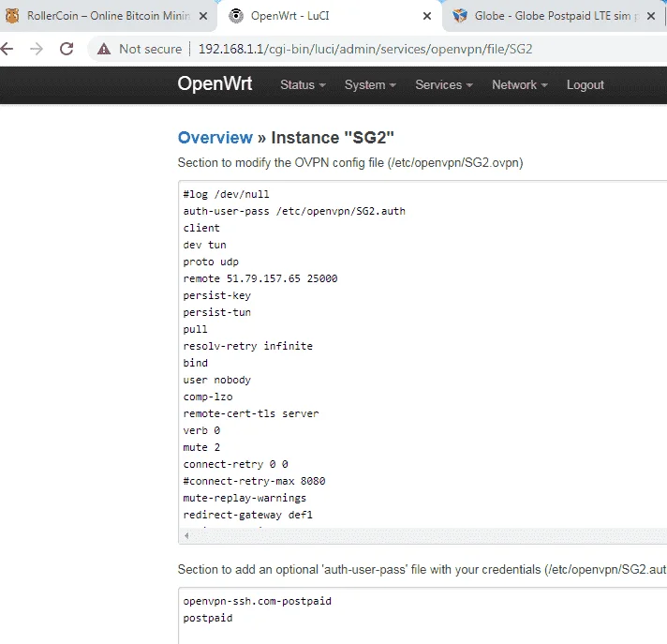Close the RollerCoin tab
Viewport: 667px width, 644px height.
click(203, 16)
